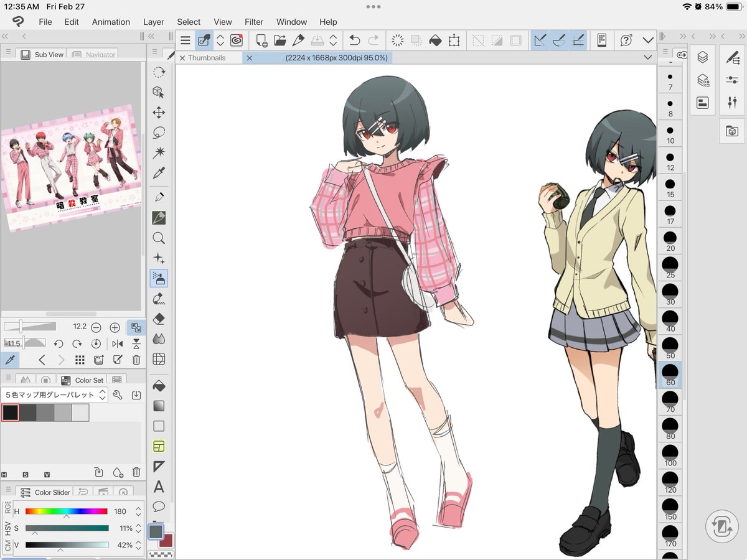This screenshot has height=560, width=747.
Task: Select the Frame border tool
Action: point(159,446)
